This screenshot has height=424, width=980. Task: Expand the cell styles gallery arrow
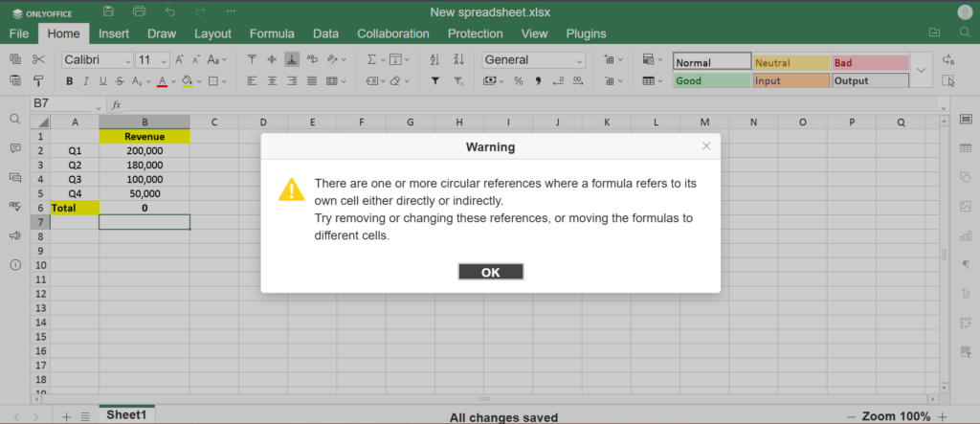pos(921,70)
